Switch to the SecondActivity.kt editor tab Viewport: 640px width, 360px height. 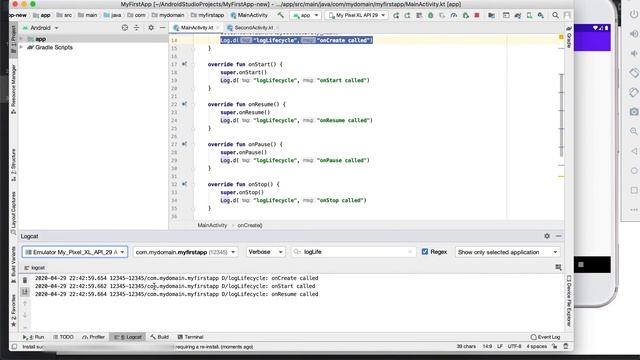[x=252, y=27]
